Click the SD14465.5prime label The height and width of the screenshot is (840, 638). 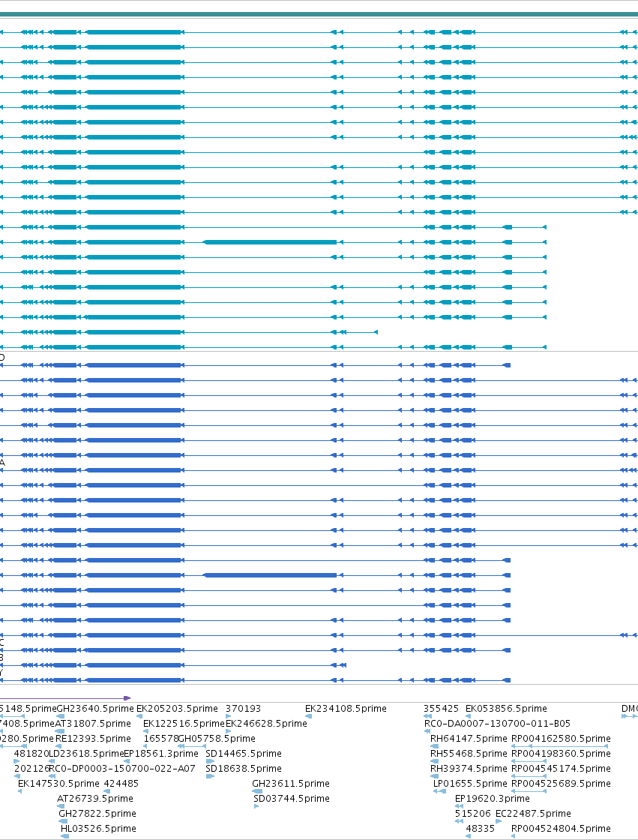tap(244, 753)
